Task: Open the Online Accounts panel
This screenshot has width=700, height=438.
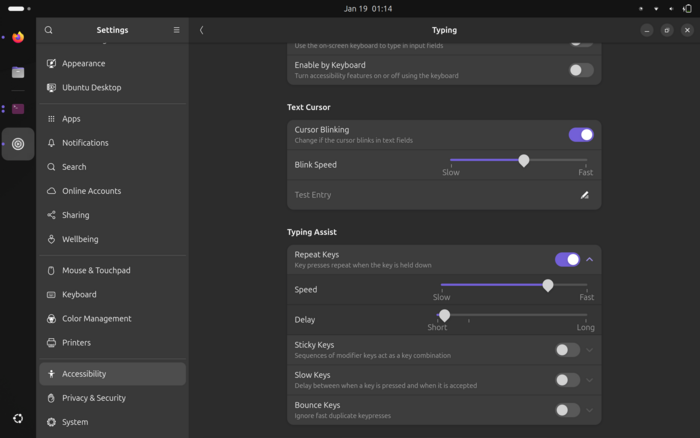Action: [x=91, y=191]
